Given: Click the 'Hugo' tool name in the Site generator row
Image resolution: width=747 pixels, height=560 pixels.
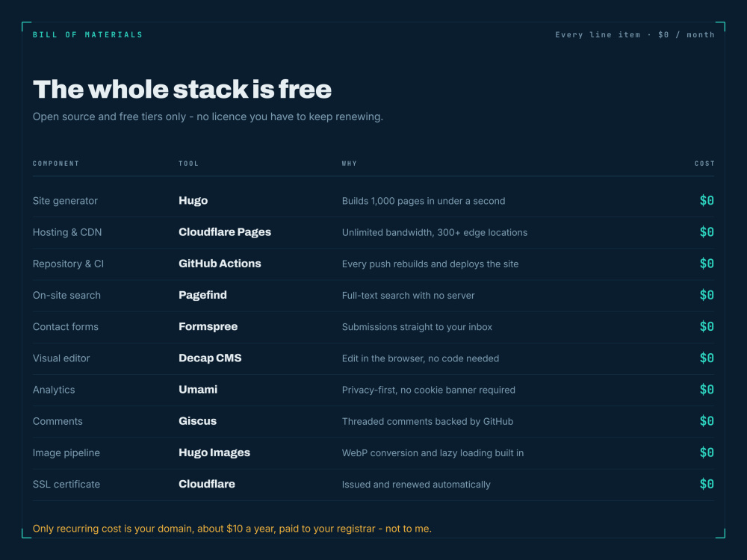Looking at the screenshot, I should tap(193, 200).
